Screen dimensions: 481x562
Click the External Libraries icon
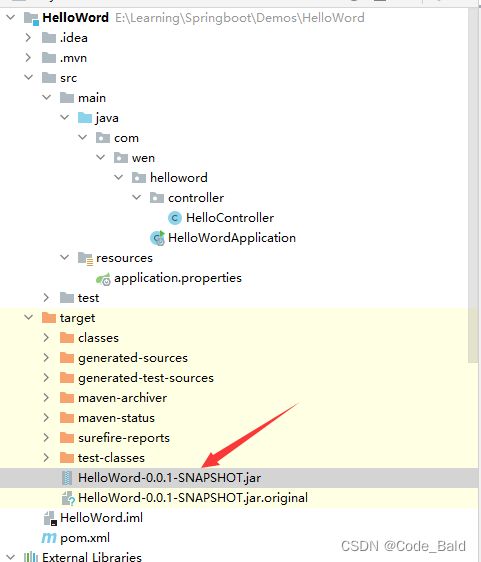(31, 557)
